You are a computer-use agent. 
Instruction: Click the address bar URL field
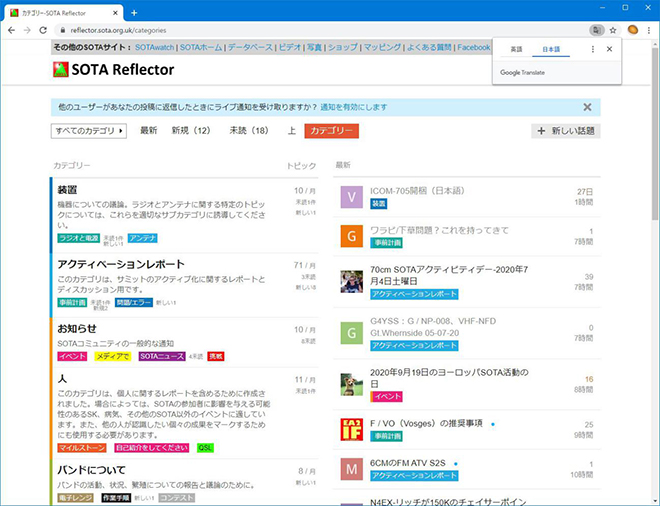(320, 30)
